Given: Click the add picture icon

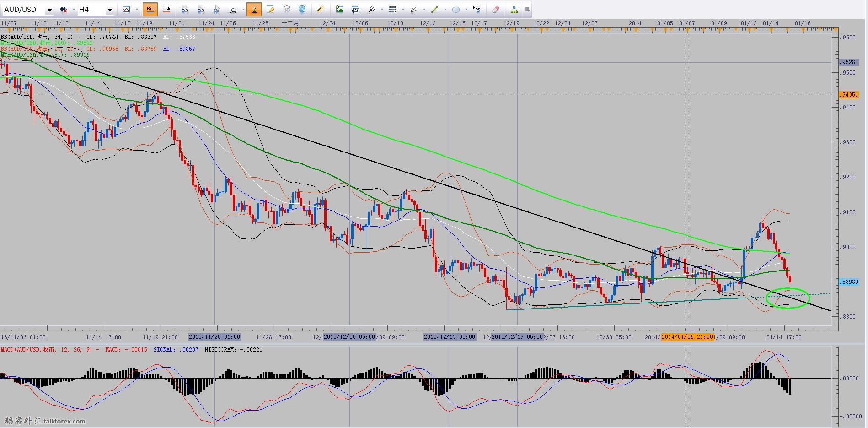Looking at the screenshot, I should 339,9.
